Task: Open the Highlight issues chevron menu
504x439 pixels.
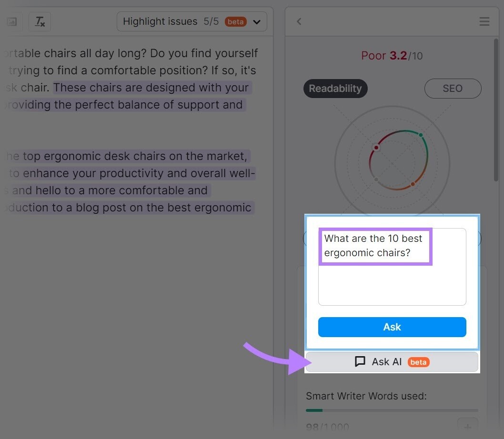Action: pyautogui.click(x=257, y=21)
